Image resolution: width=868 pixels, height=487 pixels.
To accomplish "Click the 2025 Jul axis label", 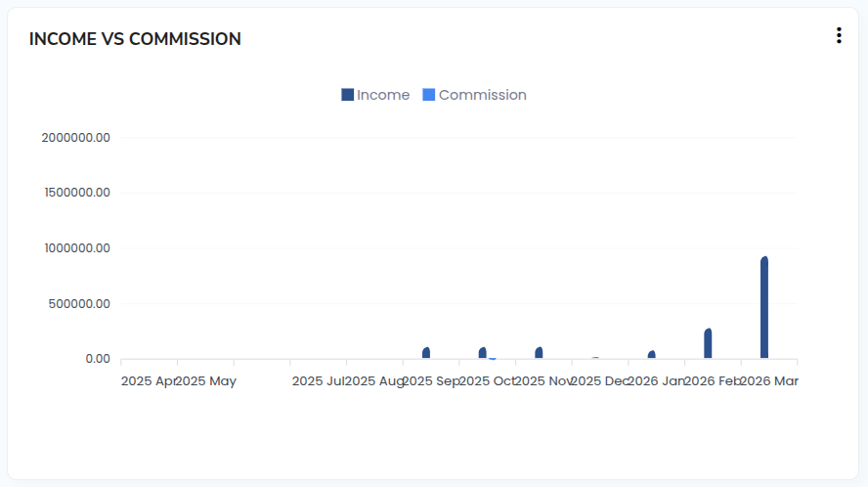I will pos(319,381).
